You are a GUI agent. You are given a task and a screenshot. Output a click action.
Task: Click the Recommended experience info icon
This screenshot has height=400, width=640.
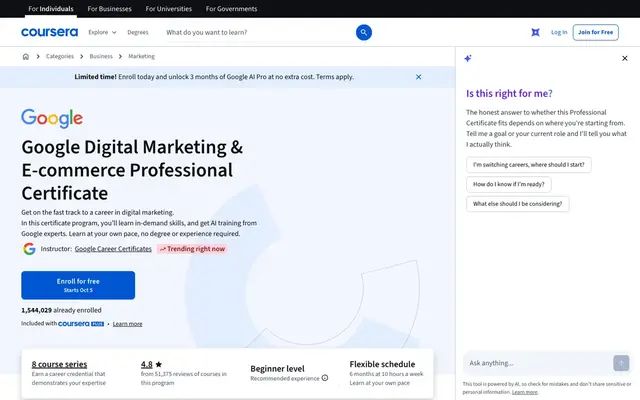(325, 378)
